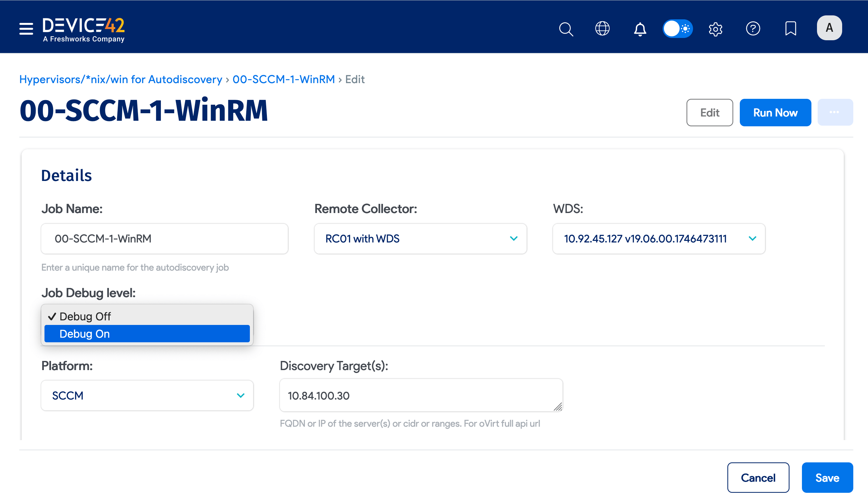Click the Cancel button
This screenshot has width=868, height=500.
pyautogui.click(x=758, y=478)
